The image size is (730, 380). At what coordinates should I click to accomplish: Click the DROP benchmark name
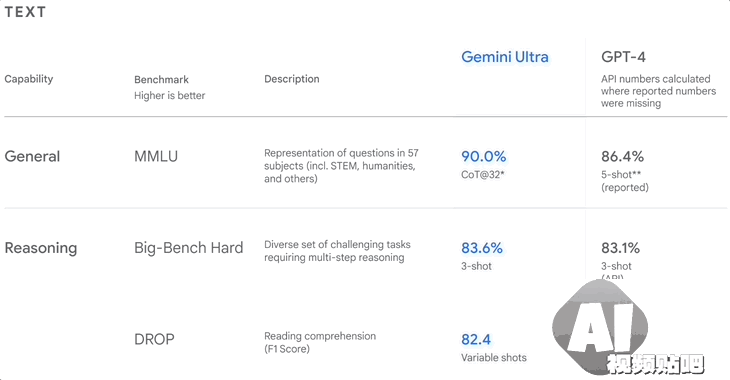point(154,339)
